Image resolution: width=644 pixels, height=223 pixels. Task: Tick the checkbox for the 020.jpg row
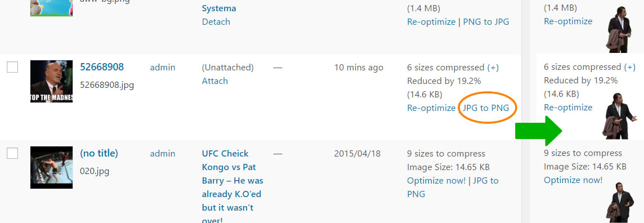12,153
